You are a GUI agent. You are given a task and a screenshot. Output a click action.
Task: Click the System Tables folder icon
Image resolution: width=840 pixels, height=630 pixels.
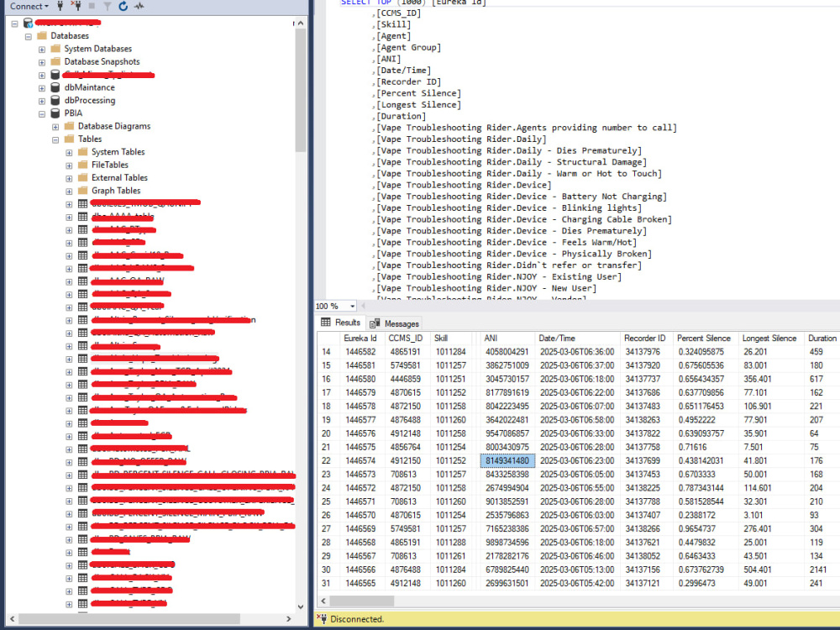[82, 151]
